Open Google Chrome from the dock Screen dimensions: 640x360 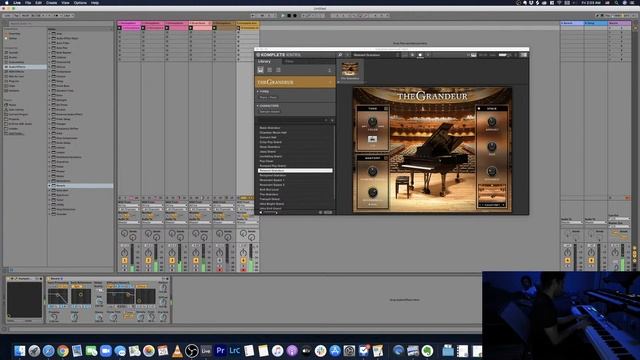(62, 350)
